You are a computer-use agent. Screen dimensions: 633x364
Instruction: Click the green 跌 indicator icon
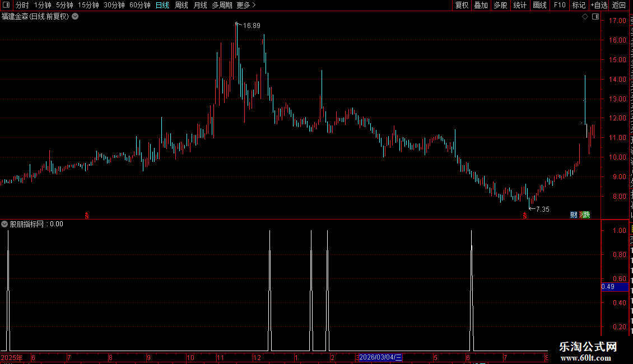tap(586, 214)
